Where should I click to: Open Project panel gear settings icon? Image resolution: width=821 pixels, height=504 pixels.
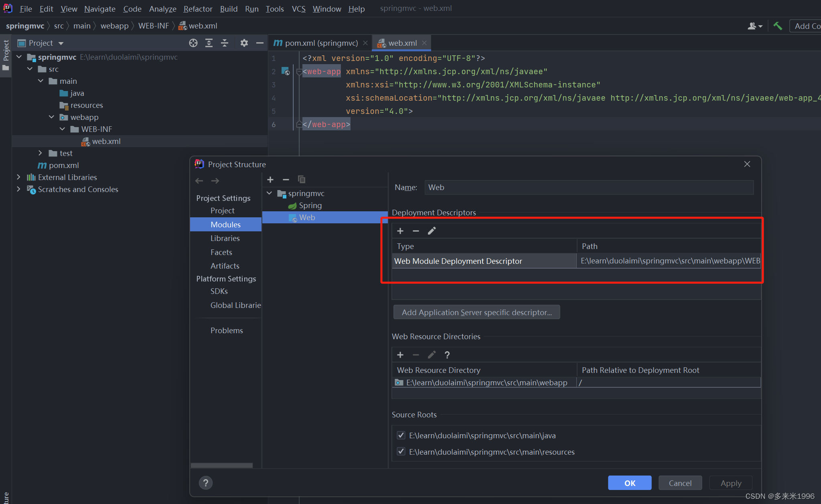pyautogui.click(x=244, y=43)
